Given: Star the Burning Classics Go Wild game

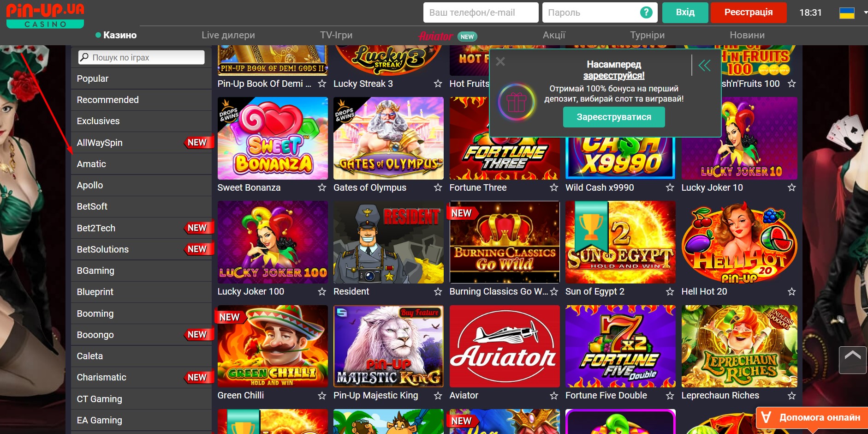Looking at the screenshot, I should coord(554,292).
